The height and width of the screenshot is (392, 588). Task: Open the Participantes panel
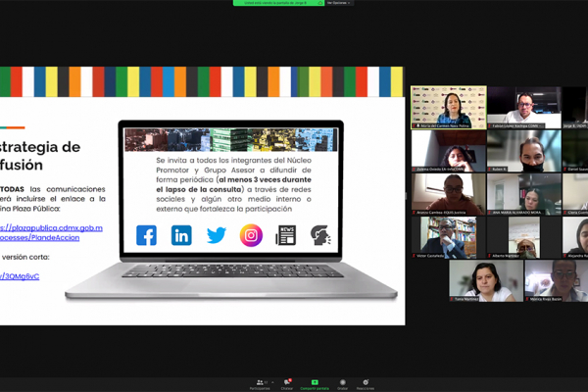[260, 384]
